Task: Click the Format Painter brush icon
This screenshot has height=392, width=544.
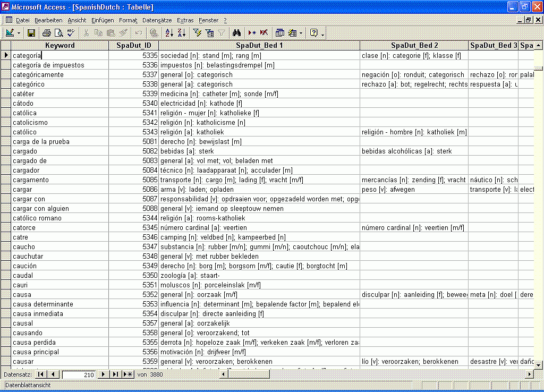Action: click(x=123, y=33)
